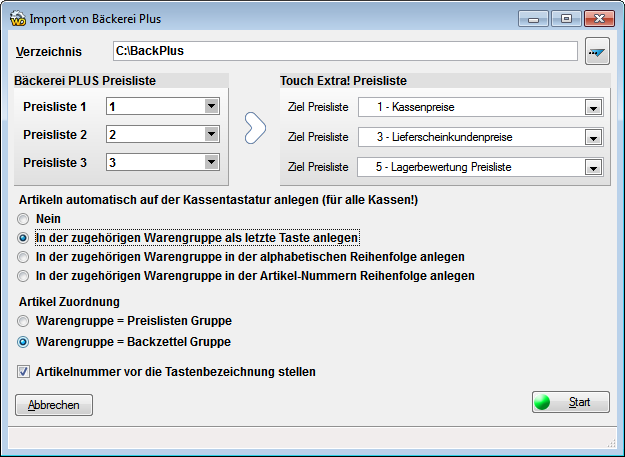Toggle Artikelnummer vor die Tastenbezeichnung checkbox
625x457 pixels.
click(x=23, y=372)
